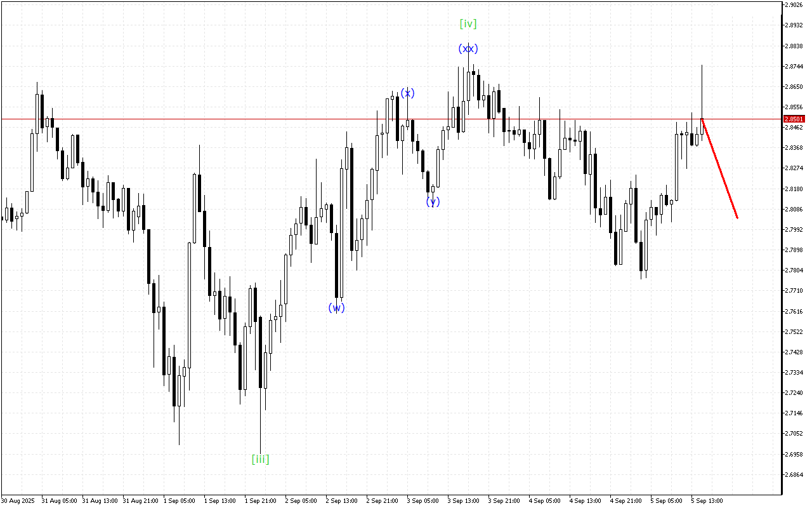
Task: Click the blue (x) wave label
Action: [407, 93]
